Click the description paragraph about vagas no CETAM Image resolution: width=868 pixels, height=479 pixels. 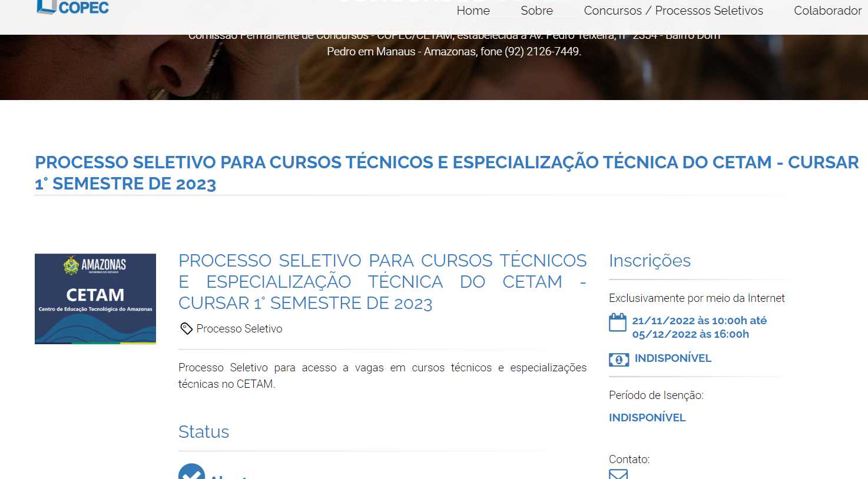pos(383,375)
